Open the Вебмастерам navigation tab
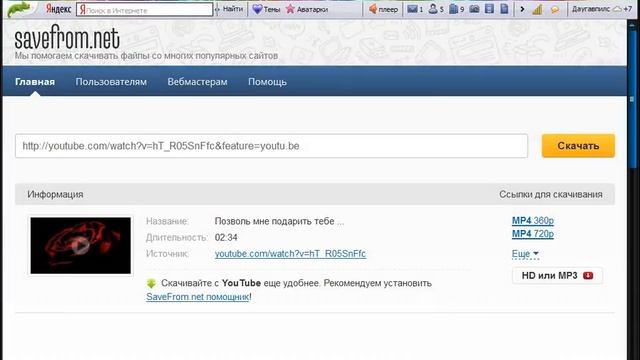This screenshot has width=640, height=360. (x=197, y=82)
